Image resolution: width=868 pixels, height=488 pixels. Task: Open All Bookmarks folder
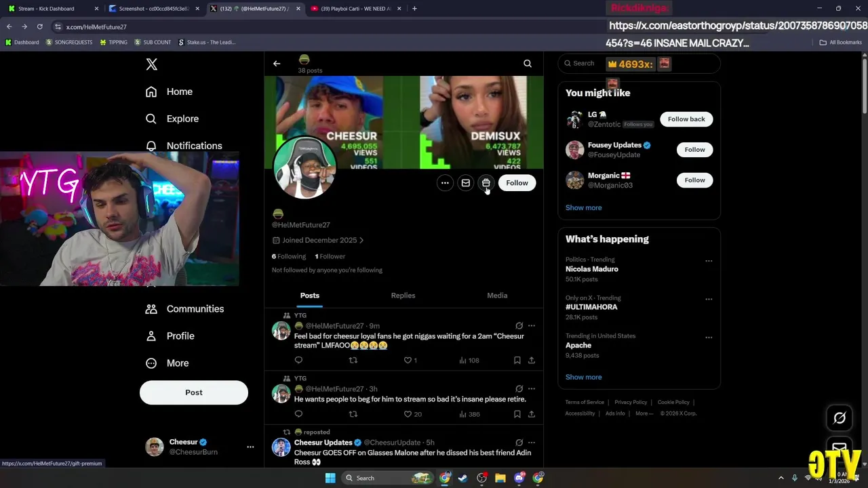coord(841,43)
